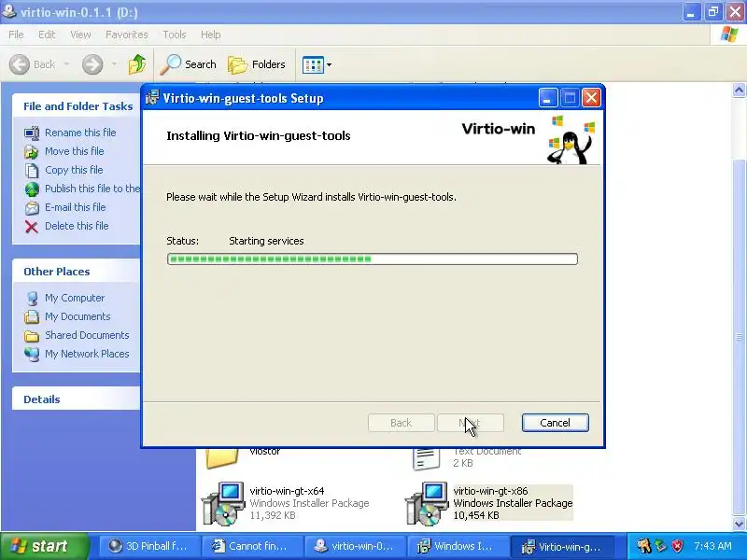Click the Explorer title bar drive icon
Viewport: 747px width, 560px height.
pyautogui.click(x=9, y=11)
